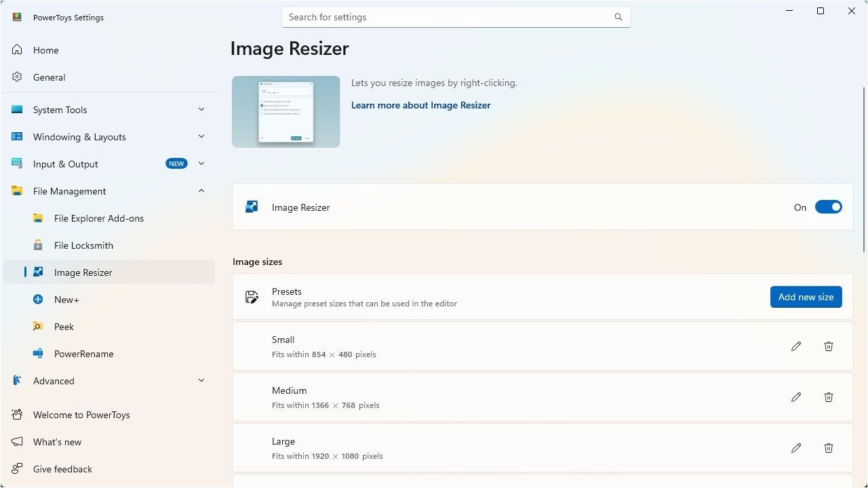Expand the System Tools section chevron
This screenshot has height=488, width=868.
[201, 109]
